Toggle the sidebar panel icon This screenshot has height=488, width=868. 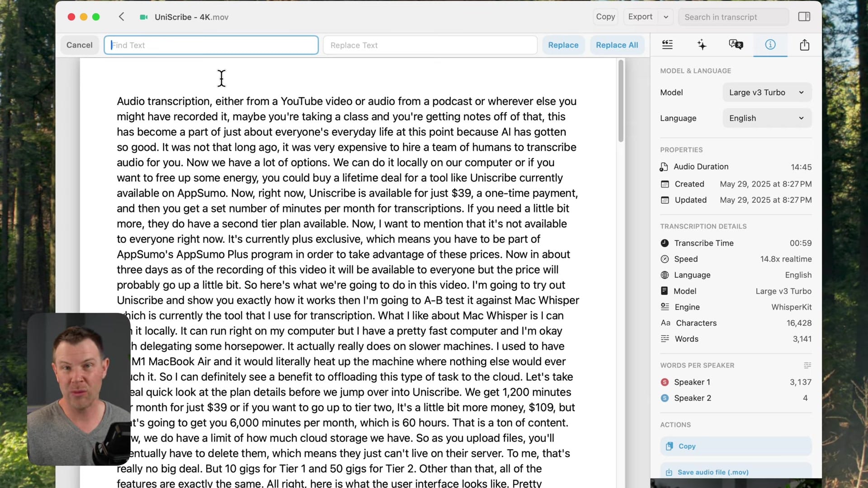804,17
